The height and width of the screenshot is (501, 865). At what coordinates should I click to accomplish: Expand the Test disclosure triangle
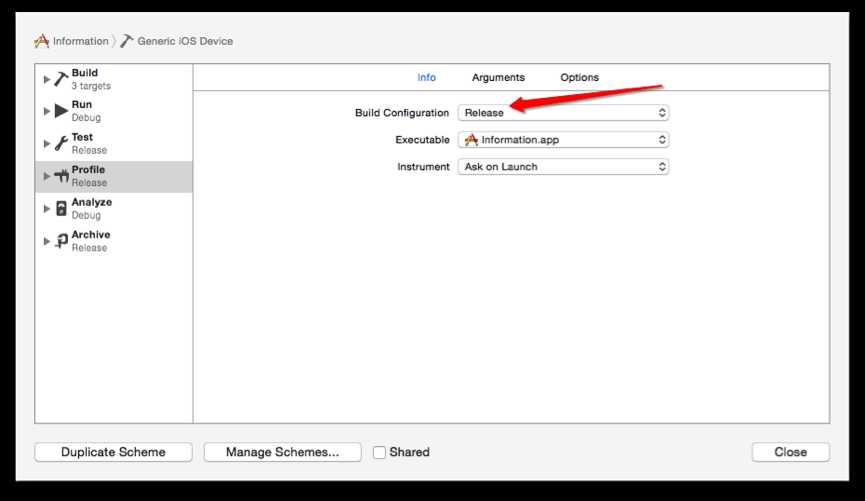point(47,144)
